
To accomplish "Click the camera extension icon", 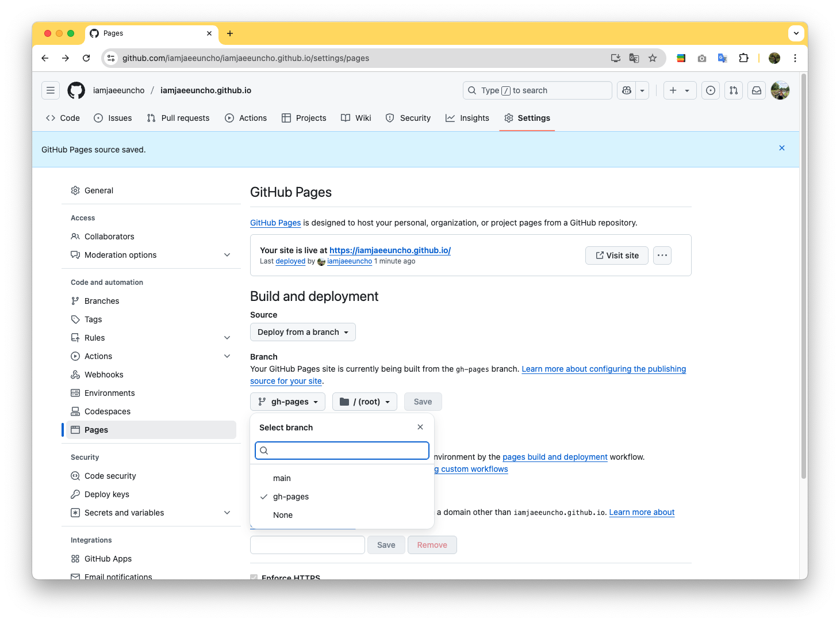I will [702, 58].
